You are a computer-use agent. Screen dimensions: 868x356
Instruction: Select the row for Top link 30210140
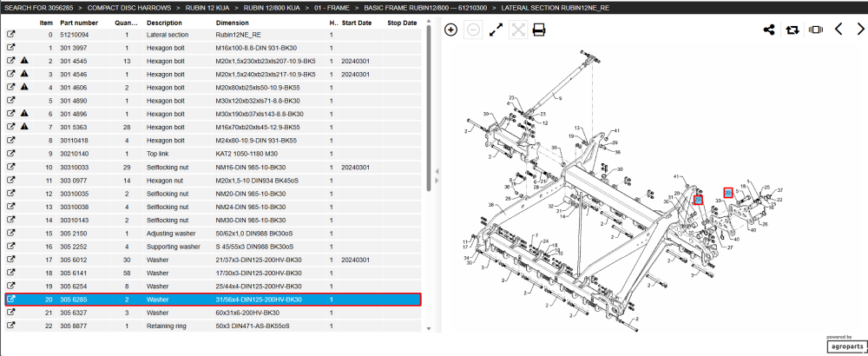point(214,154)
